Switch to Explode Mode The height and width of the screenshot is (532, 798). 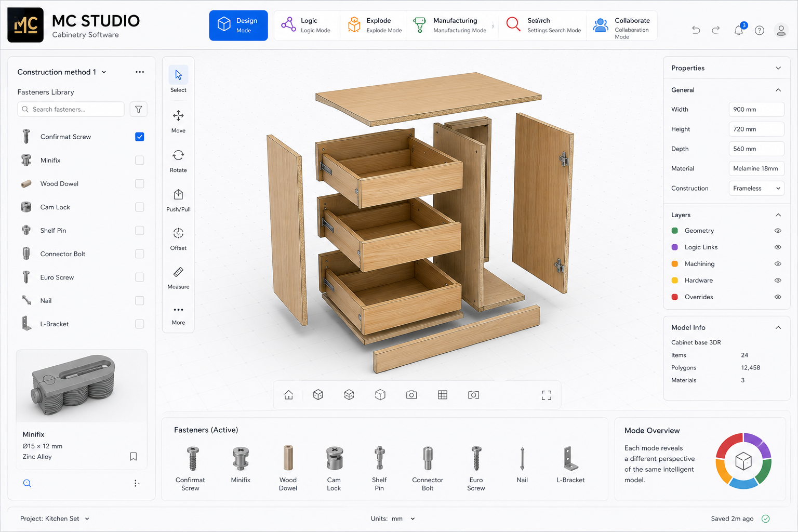[x=375, y=25]
